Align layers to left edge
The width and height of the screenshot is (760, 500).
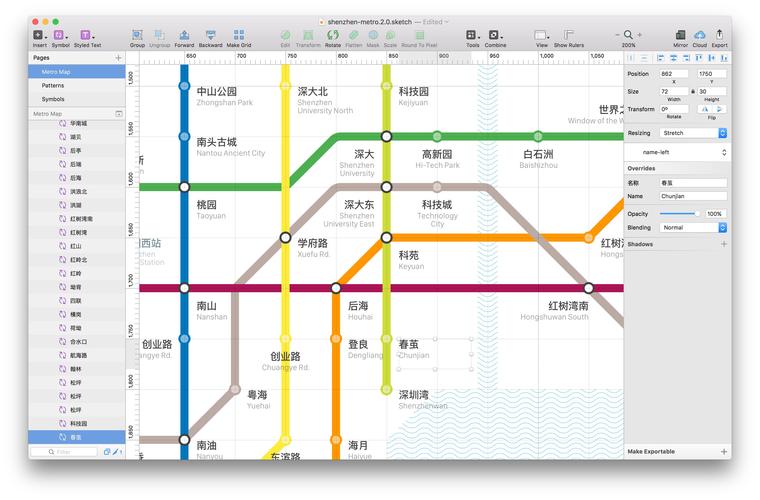pos(660,58)
